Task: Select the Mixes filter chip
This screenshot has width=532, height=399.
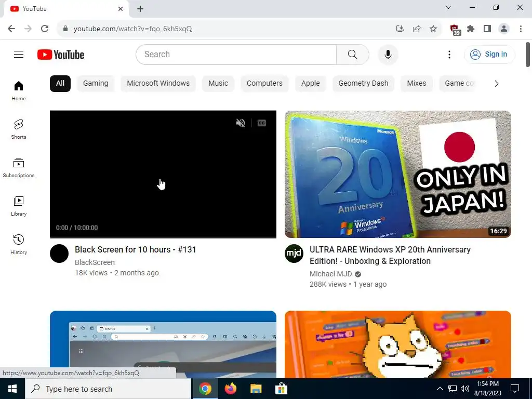Action: click(x=417, y=84)
